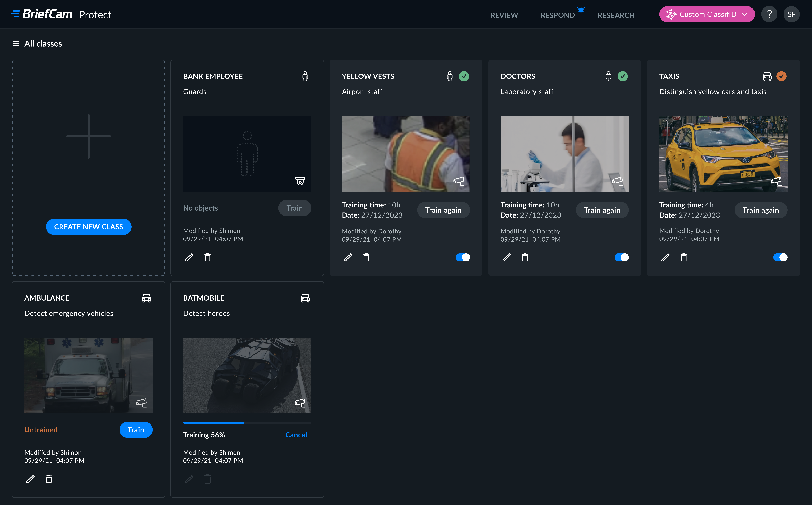Screen dimensions: 812x505
Task: Click the vehicle icon on Ambulance card
Action: 146,298
